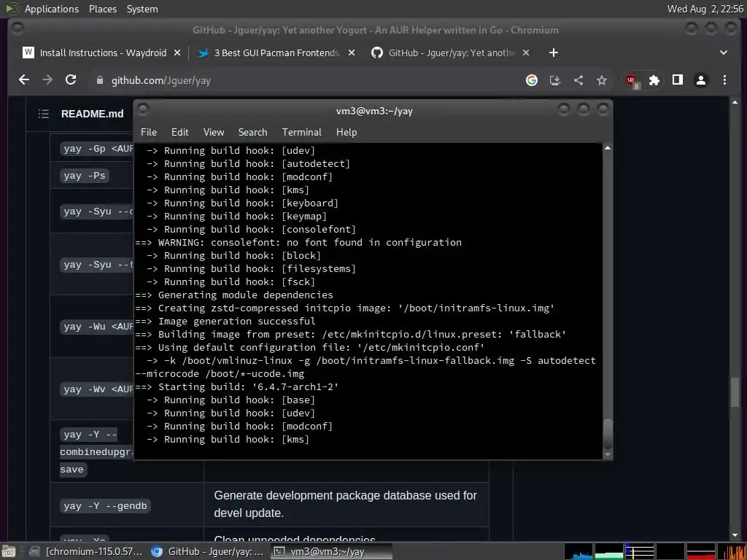Click the terminal window menu button at title left
This screenshot has width=747, height=560.
pos(143,110)
